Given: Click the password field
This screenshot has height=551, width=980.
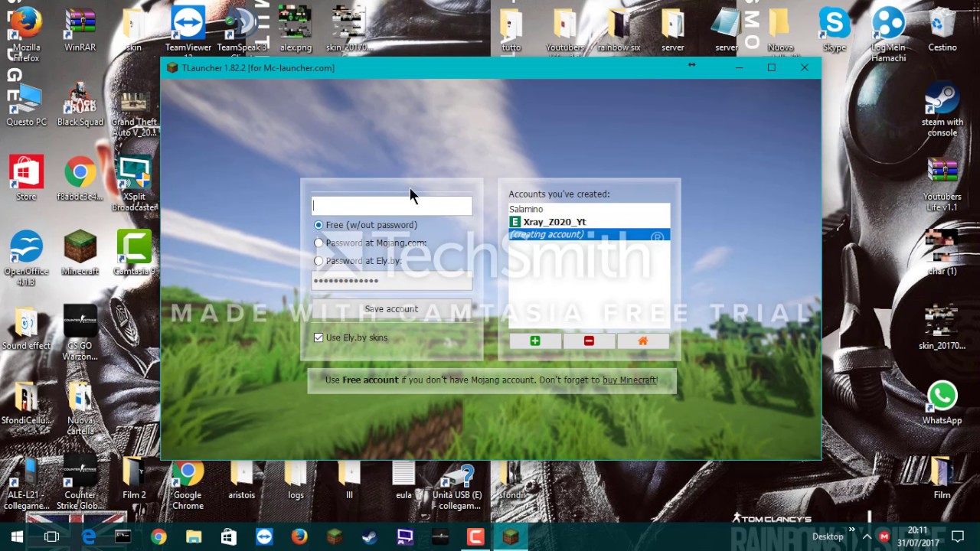Looking at the screenshot, I should (391, 281).
